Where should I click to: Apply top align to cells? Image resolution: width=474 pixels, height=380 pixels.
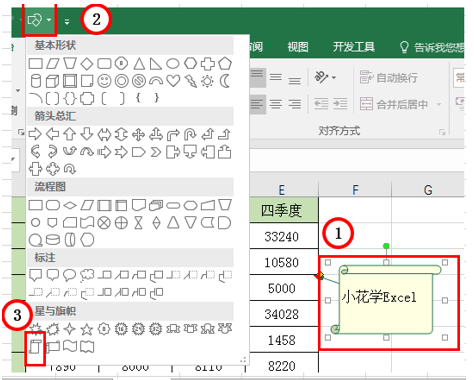tap(257, 77)
